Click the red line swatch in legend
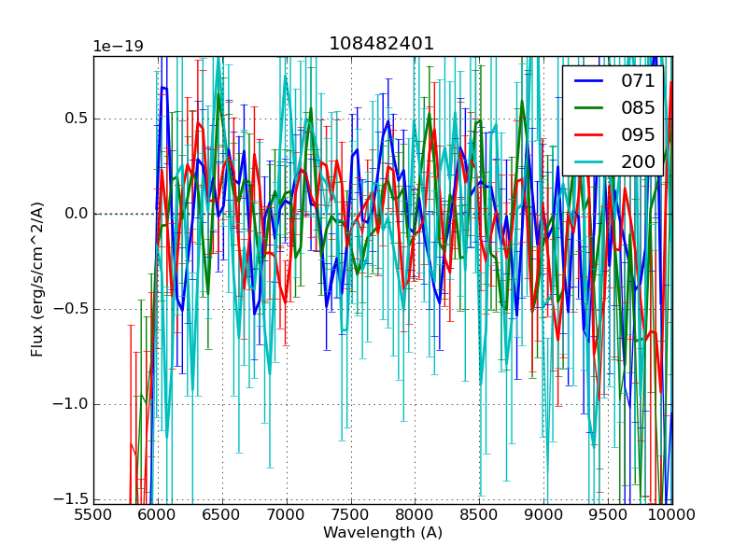This screenshot has height=560, width=747. pyautogui.click(x=589, y=135)
